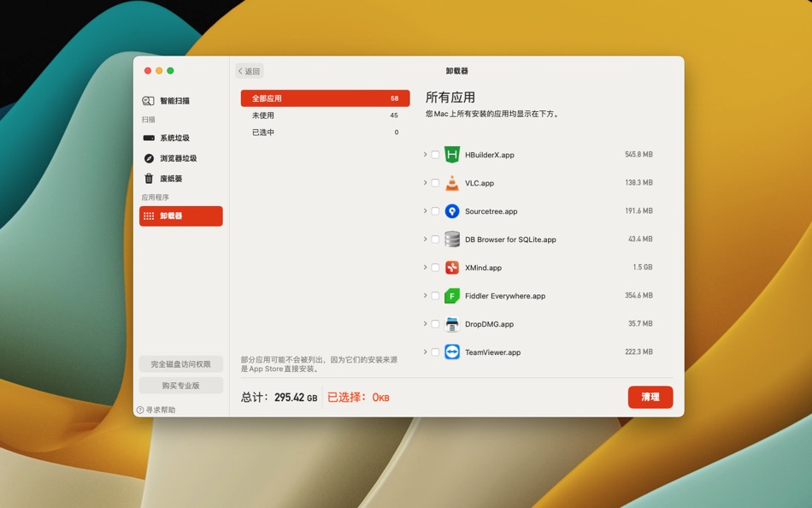Select the Sourcetree.app checkbox
The image size is (812, 508).
(435, 211)
